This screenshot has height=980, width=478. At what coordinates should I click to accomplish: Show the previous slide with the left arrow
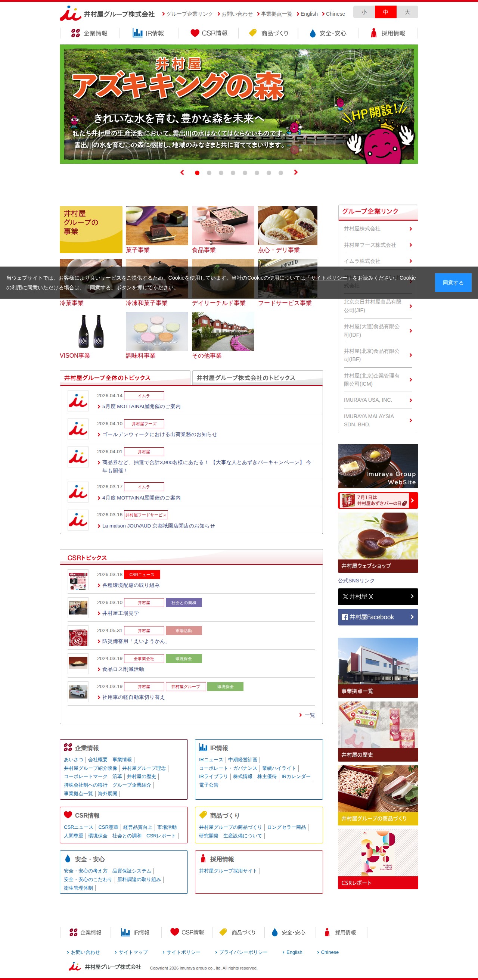pyautogui.click(x=182, y=172)
